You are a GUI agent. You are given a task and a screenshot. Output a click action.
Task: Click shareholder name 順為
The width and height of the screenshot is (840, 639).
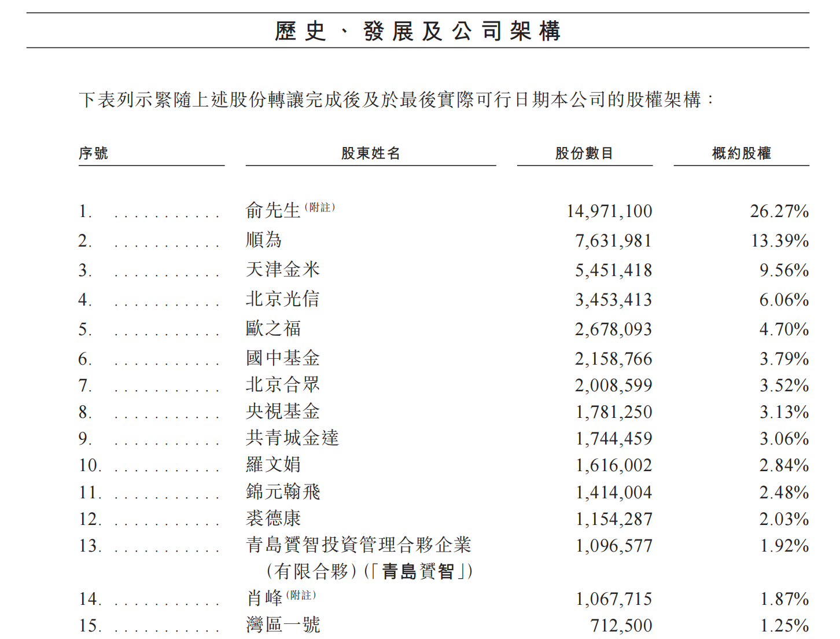coord(264,240)
